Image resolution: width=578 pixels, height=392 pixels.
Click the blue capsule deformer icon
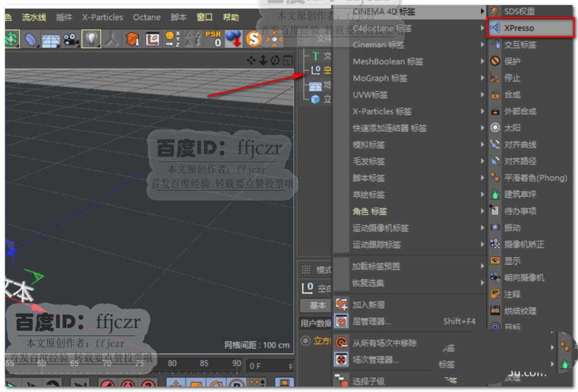[x=31, y=39]
